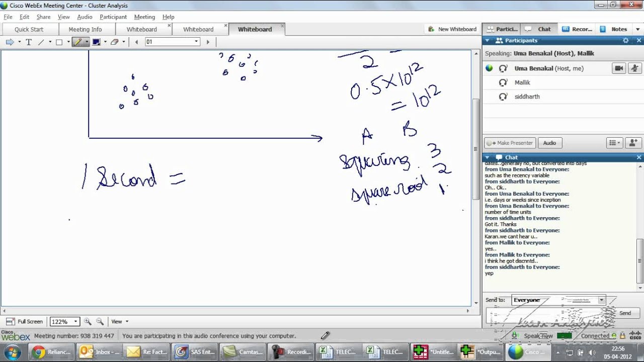Open line tool options dropdown
Image resolution: width=644 pixels, height=362 pixels.
(50, 42)
